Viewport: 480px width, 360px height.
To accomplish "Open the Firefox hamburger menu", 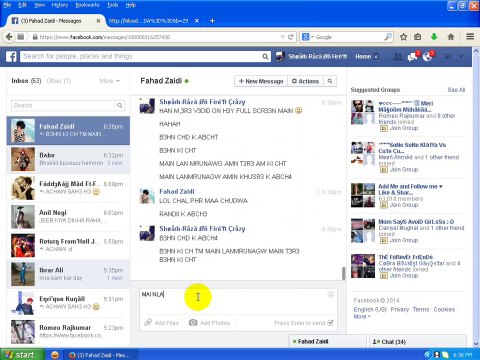I will pos(470,36).
